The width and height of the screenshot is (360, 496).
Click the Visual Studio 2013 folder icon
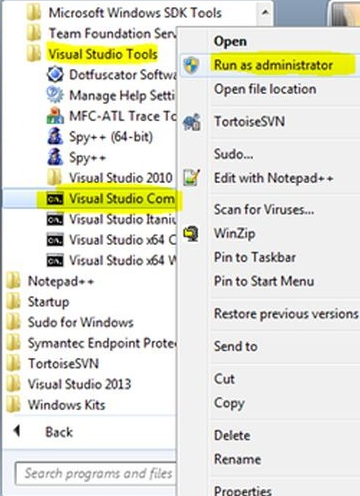pyautogui.click(x=13, y=384)
